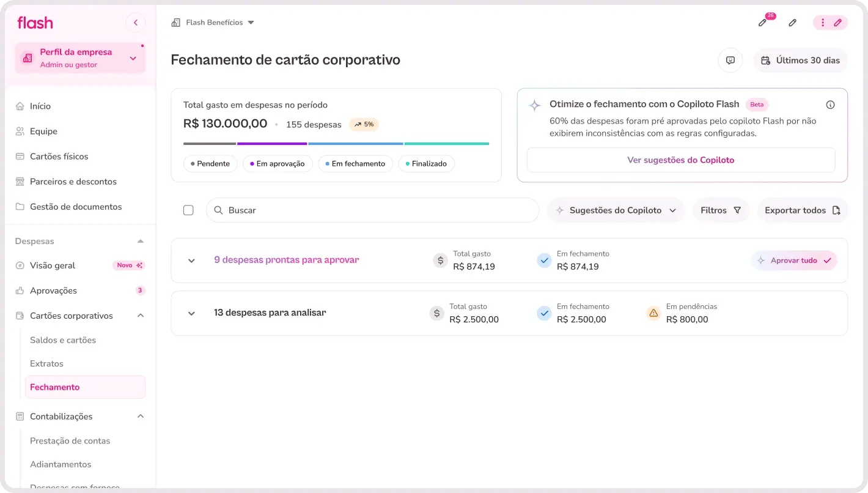Image resolution: width=868 pixels, height=493 pixels.
Task: Click the checkmark icon beside Em fechamento R$ 2.500,00
Action: [x=544, y=313]
